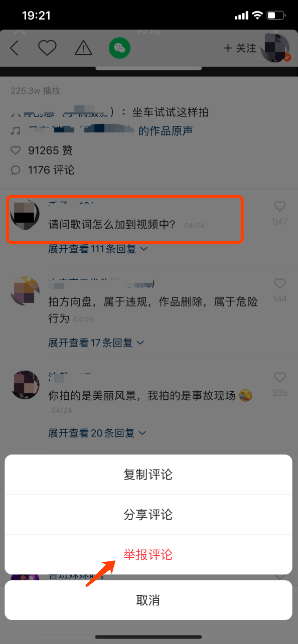Expand 展开查看17条回复 replies

(x=96, y=343)
